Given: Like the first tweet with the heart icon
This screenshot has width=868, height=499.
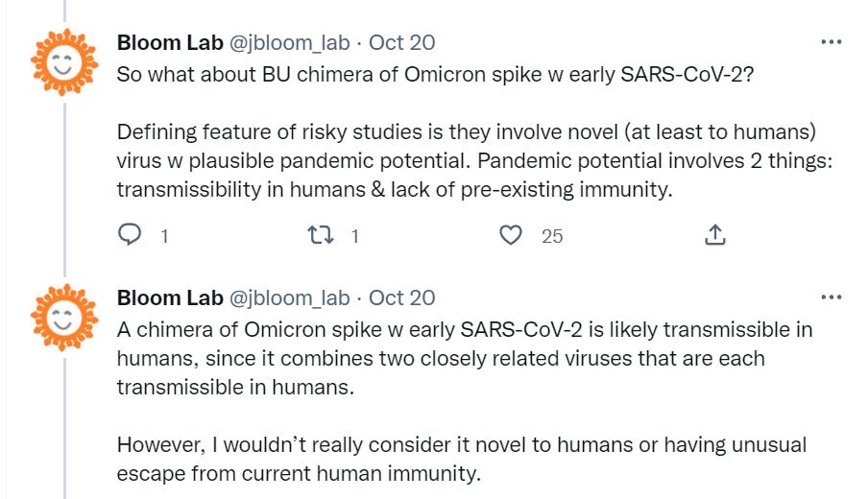Looking at the screenshot, I should pyautogui.click(x=514, y=235).
